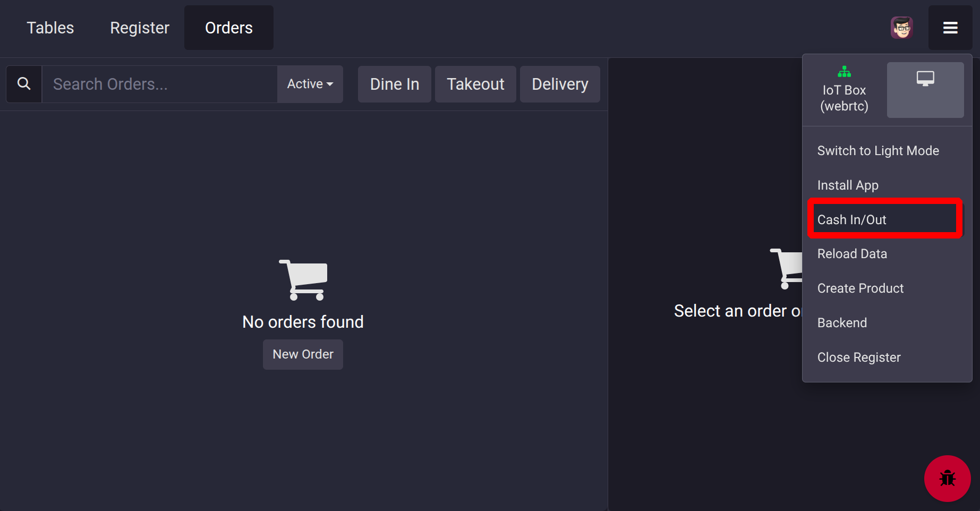Click the red debug bug icon
Screen dimensions: 980x511
click(x=947, y=478)
